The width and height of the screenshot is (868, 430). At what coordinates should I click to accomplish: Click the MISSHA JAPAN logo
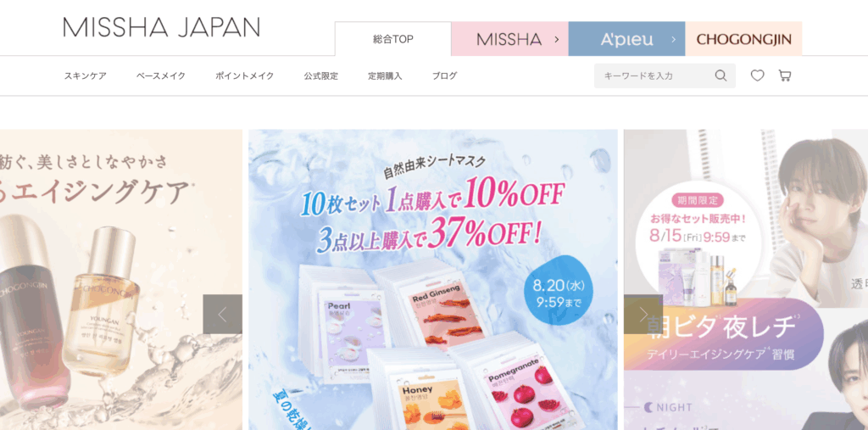click(x=161, y=27)
